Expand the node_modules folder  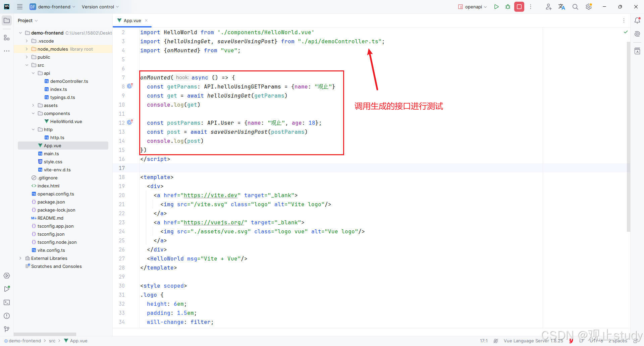click(x=26, y=49)
